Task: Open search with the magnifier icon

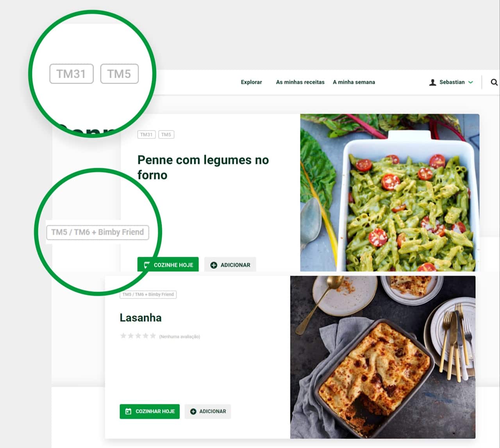Action: [x=494, y=82]
